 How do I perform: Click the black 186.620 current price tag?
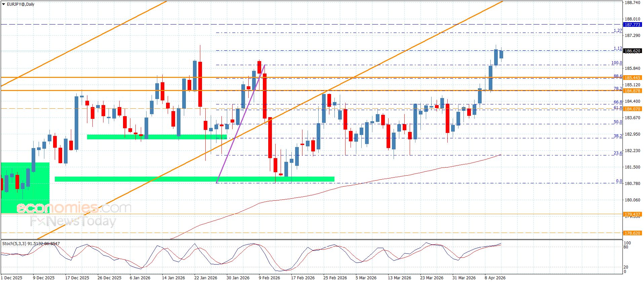click(x=632, y=51)
